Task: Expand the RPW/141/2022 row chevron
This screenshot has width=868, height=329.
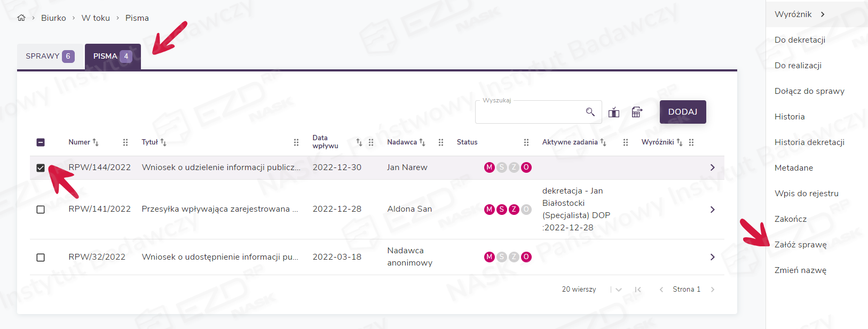Action: click(x=712, y=210)
